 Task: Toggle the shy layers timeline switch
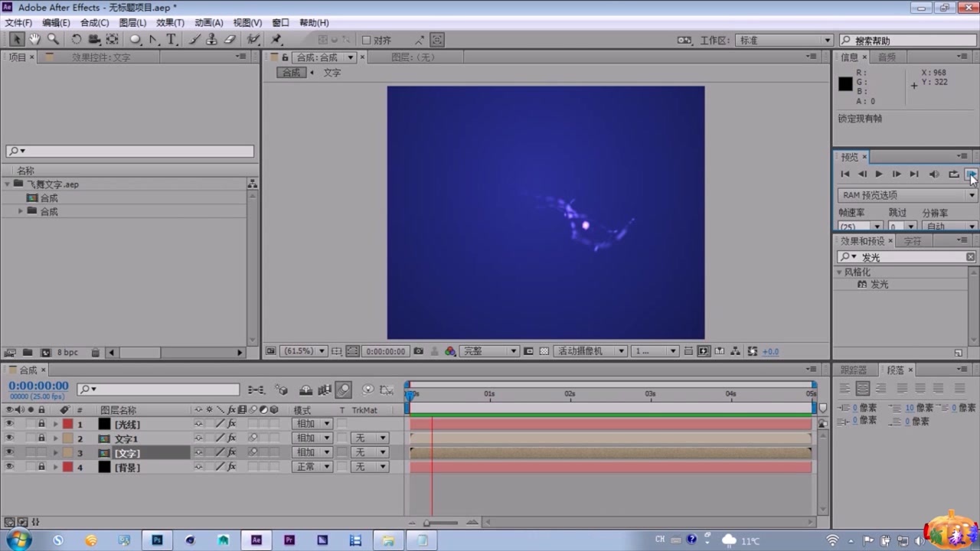(x=305, y=390)
